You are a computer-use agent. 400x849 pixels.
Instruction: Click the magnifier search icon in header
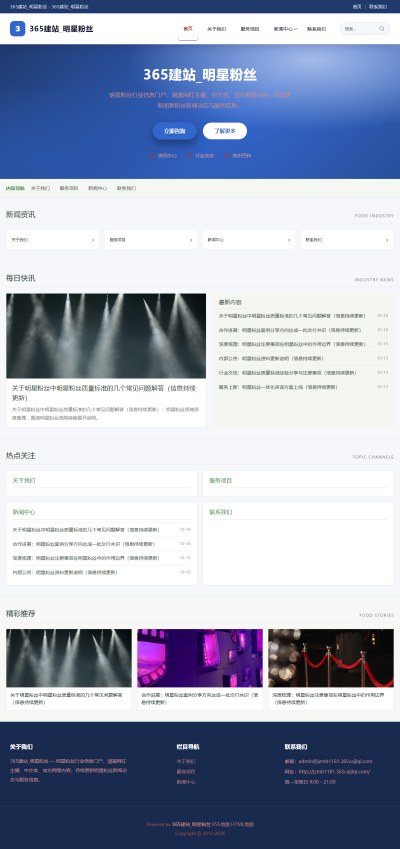(x=382, y=29)
